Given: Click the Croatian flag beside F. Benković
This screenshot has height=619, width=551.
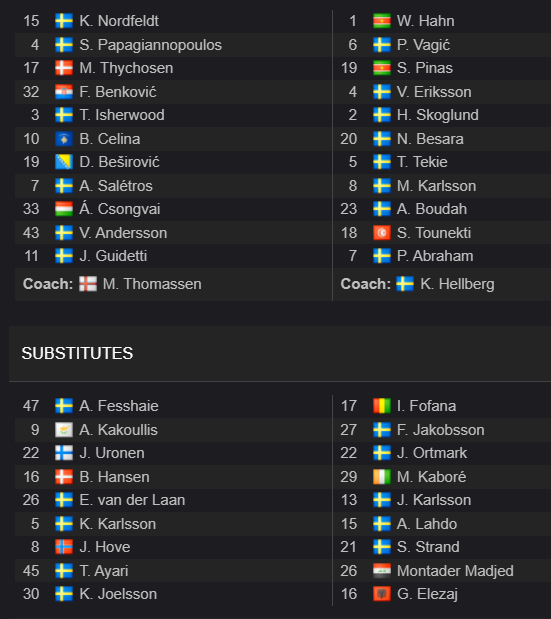Looking at the screenshot, I should pos(64,92).
